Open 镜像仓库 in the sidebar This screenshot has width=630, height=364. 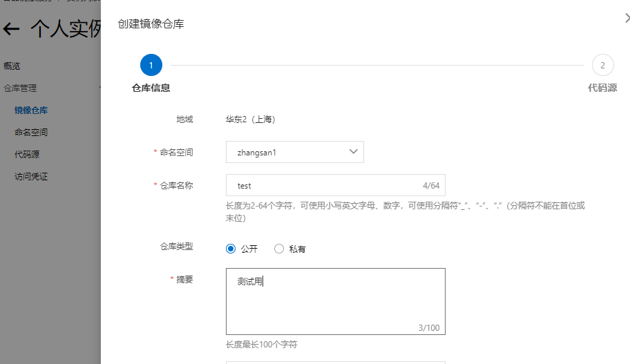pos(31,110)
